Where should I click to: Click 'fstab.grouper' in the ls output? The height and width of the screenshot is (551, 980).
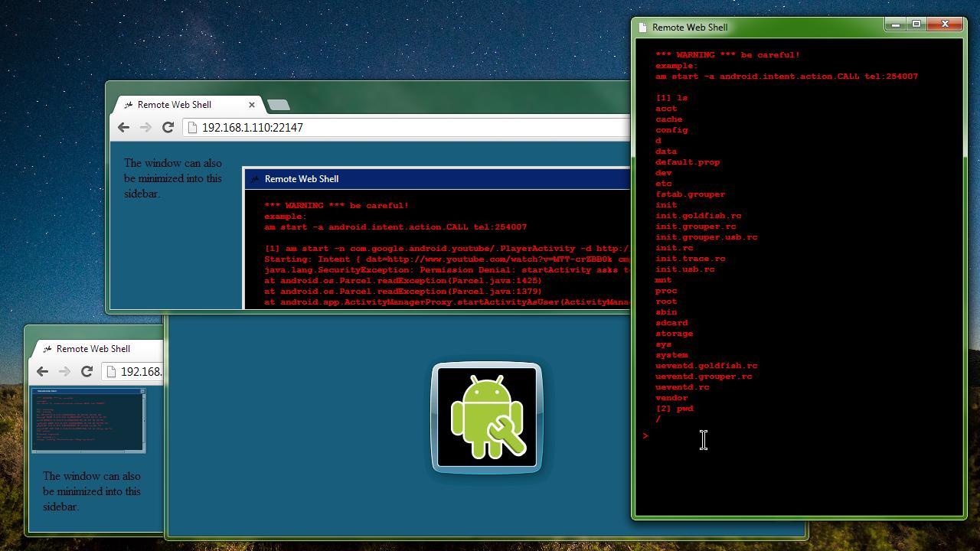pyautogui.click(x=690, y=194)
